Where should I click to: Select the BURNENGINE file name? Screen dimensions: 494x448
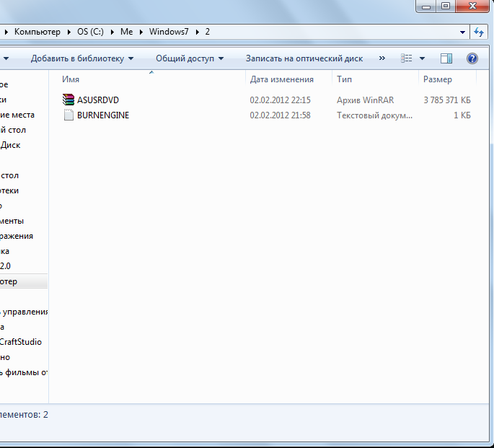click(x=103, y=115)
